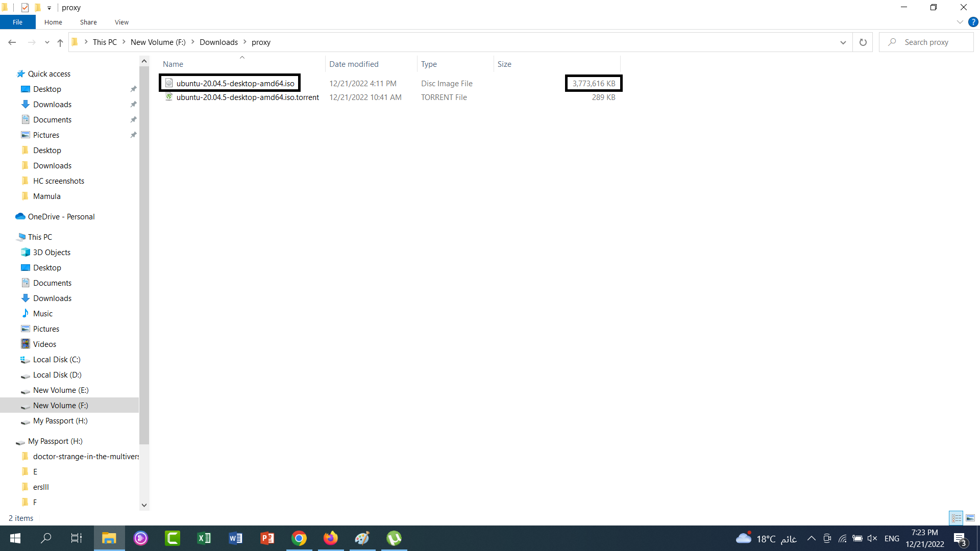Open Excel from taskbar

(x=204, y=538)
